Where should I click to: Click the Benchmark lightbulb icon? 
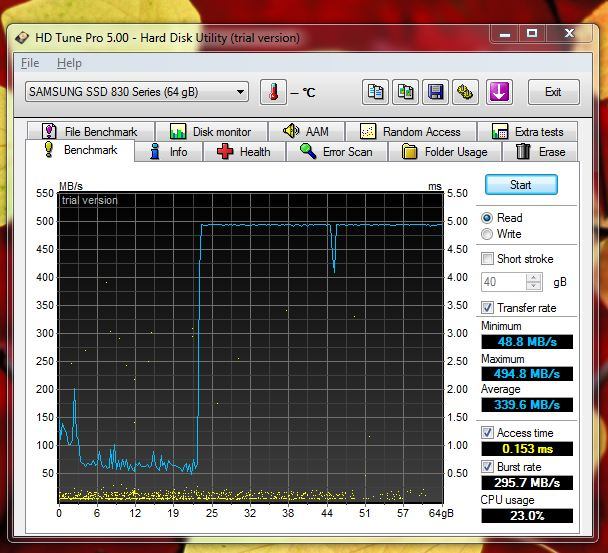pos(48,150)
